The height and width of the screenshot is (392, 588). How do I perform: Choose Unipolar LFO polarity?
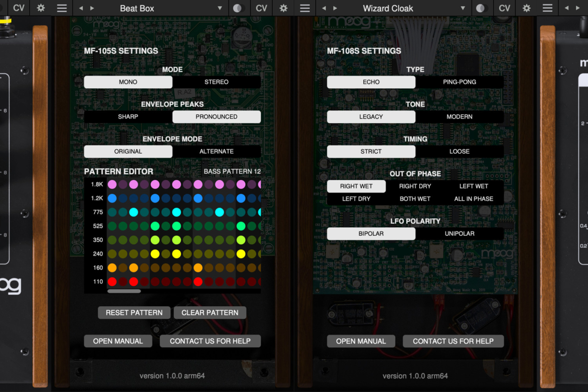pyautogui.click(x=459, y=234)
